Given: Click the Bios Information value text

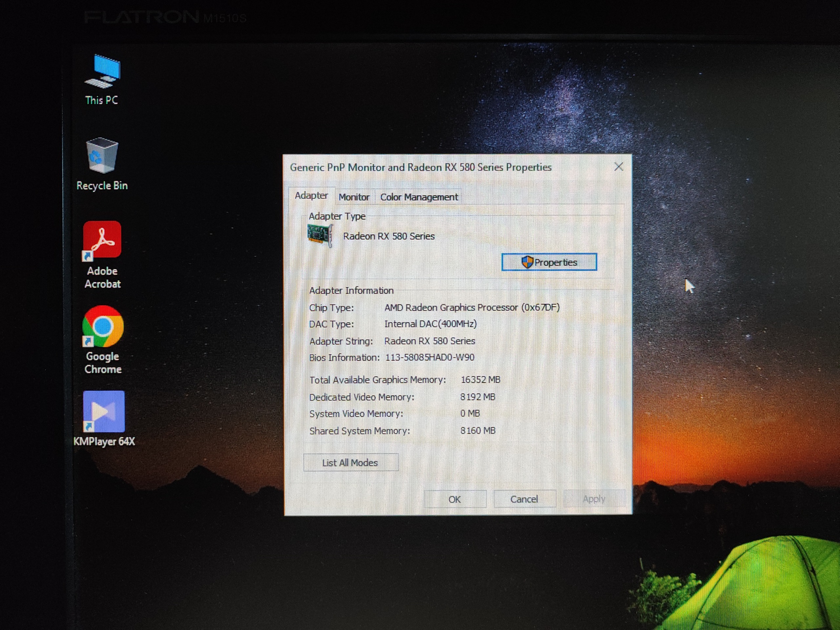Looking at the screenshot, I should point(430,357).
